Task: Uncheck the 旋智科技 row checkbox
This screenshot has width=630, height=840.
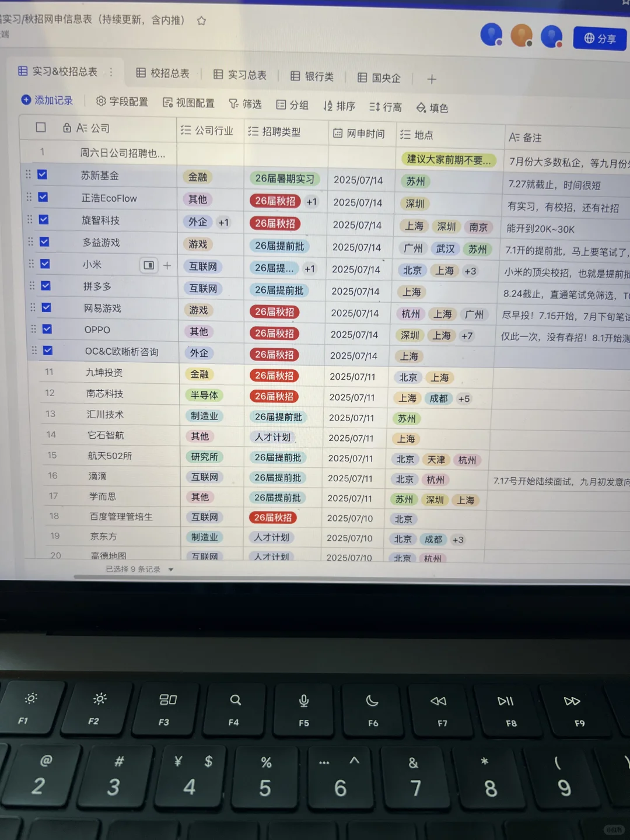Action: pos(44,219)
